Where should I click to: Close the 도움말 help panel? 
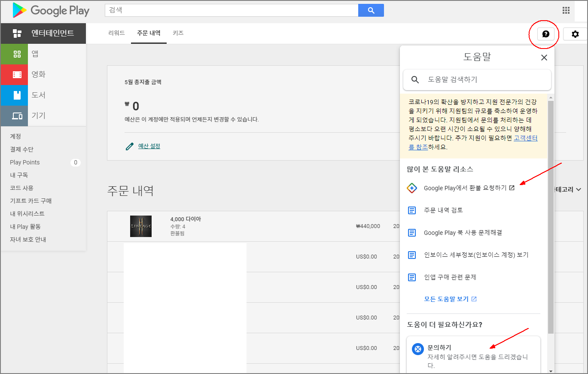[x=544, y=58]
